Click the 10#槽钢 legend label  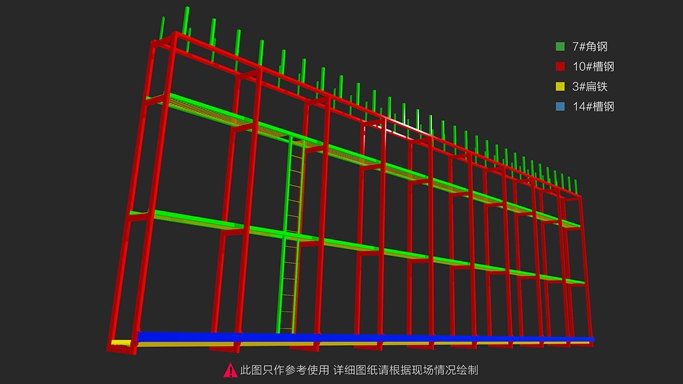pyautogui.click(x=593, y=66)
